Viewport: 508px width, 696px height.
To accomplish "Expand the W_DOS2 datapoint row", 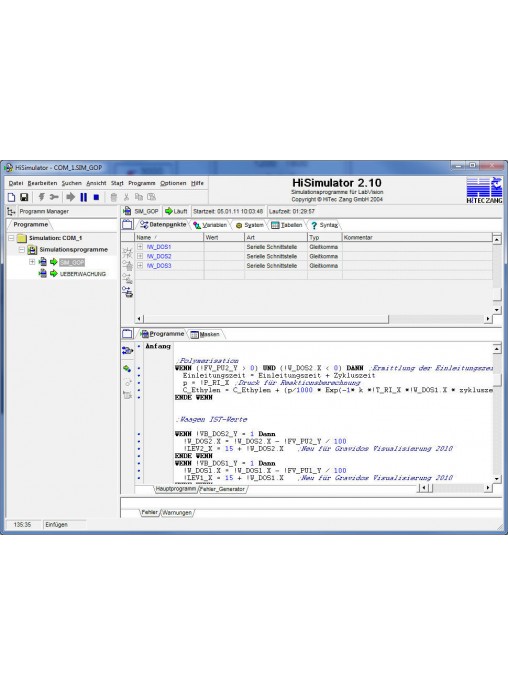I will coord(140,256).
